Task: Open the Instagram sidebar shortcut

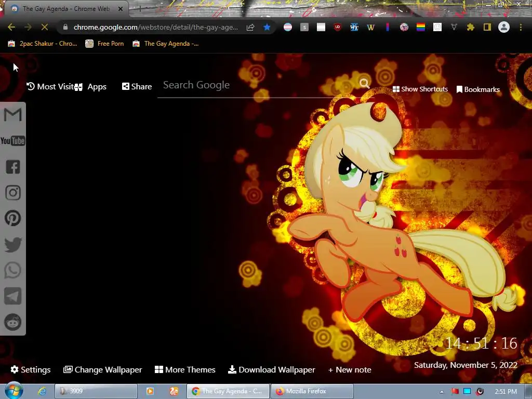Action: click(13, 193)
